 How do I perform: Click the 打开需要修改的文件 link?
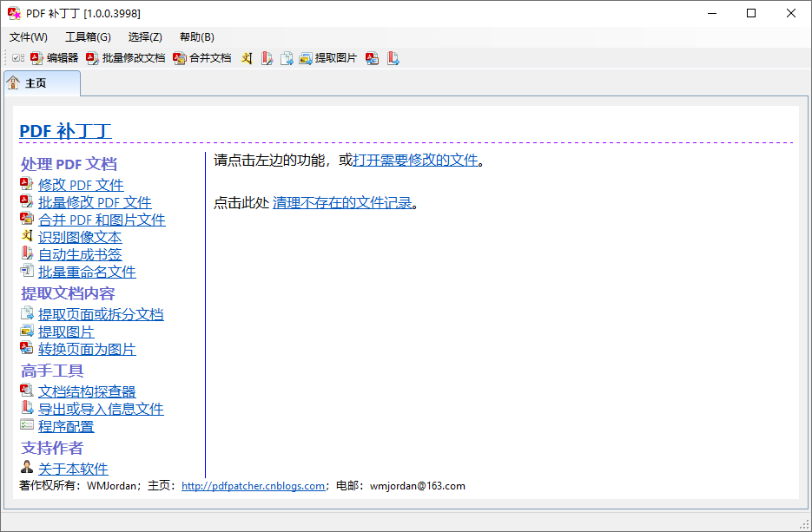(x=415, y=159)
